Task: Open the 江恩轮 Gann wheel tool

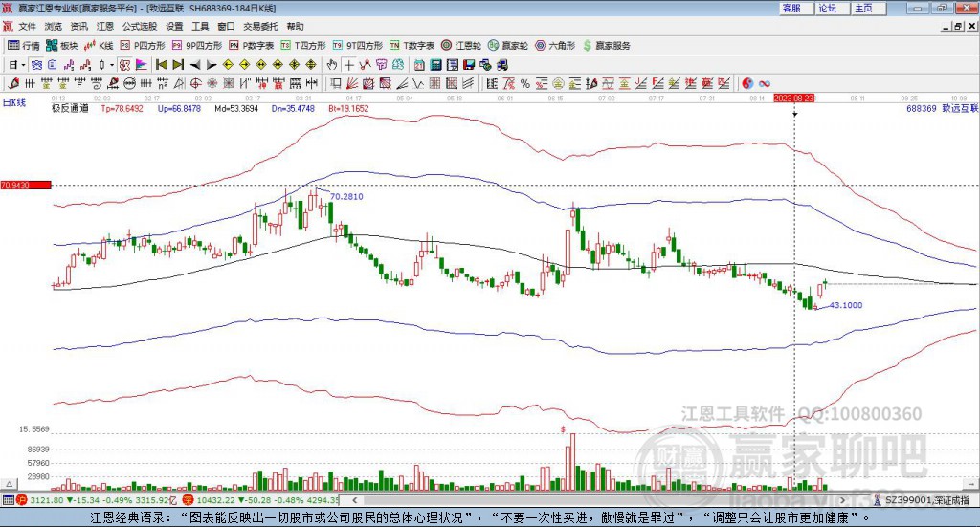Action: click(x=461, y=46)
